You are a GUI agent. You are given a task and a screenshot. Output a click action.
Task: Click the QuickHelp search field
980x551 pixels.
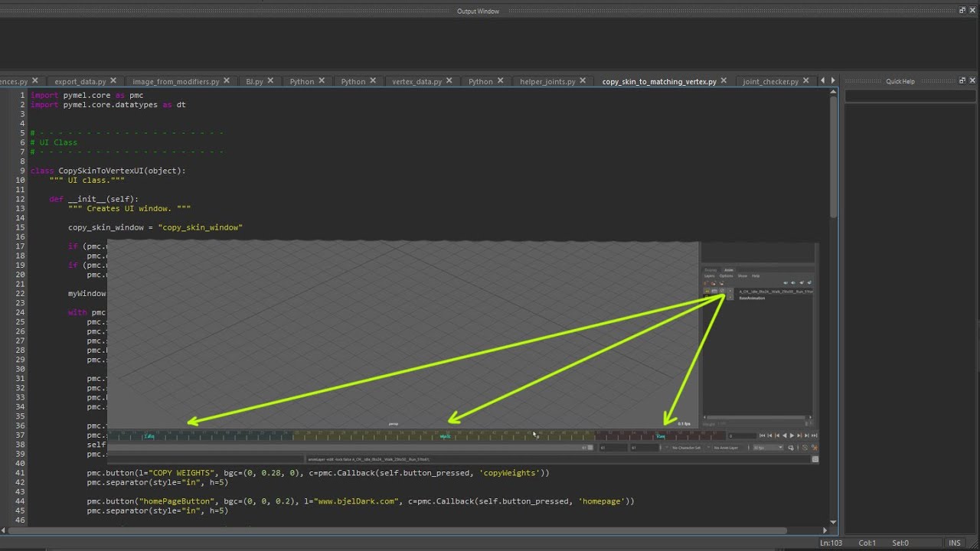[x=911, y=96]
